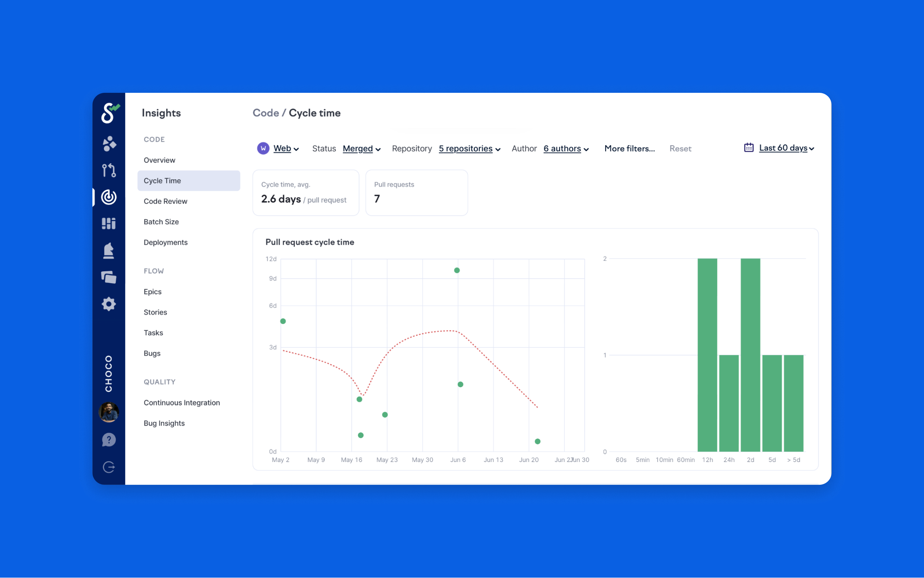Open the pull requests sidebar icon
Image resolution: width=924 pixels, height=578 pixels.
point(109,170)
